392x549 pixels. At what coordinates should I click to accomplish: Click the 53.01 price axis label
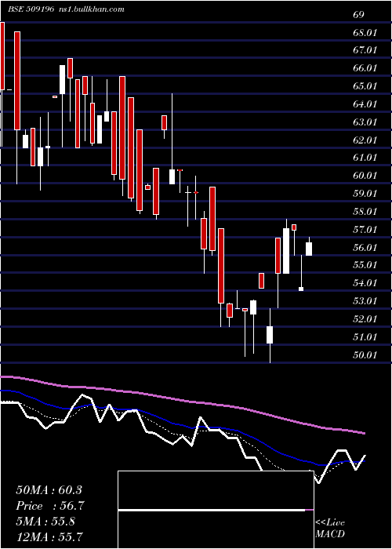pyautogui.click(x=365, y=300)
